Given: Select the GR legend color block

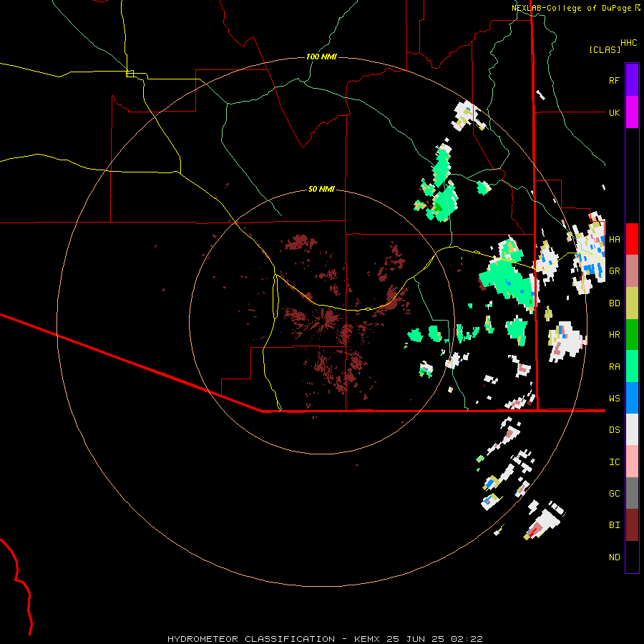Looking at the screenshot, I should pos(632,271).
